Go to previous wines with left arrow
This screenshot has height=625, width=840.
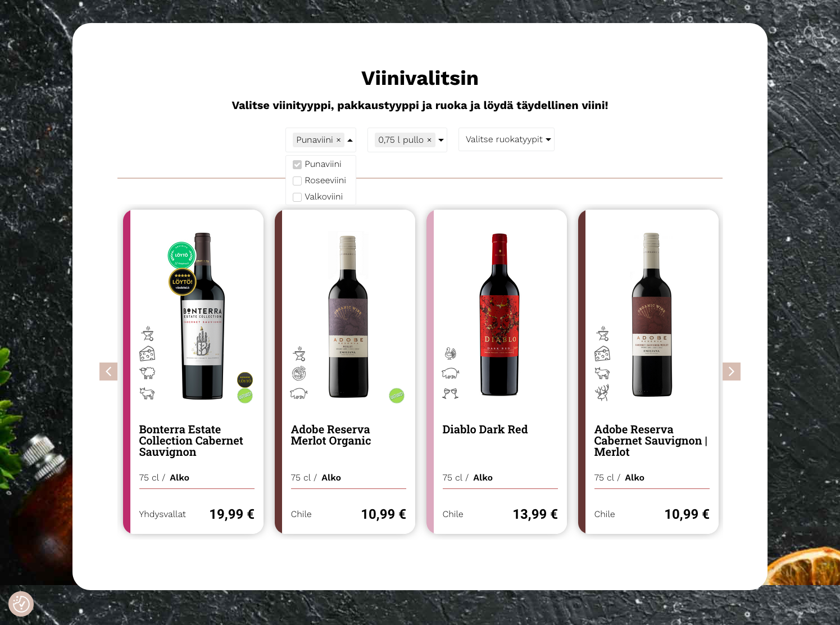(108, 372)
